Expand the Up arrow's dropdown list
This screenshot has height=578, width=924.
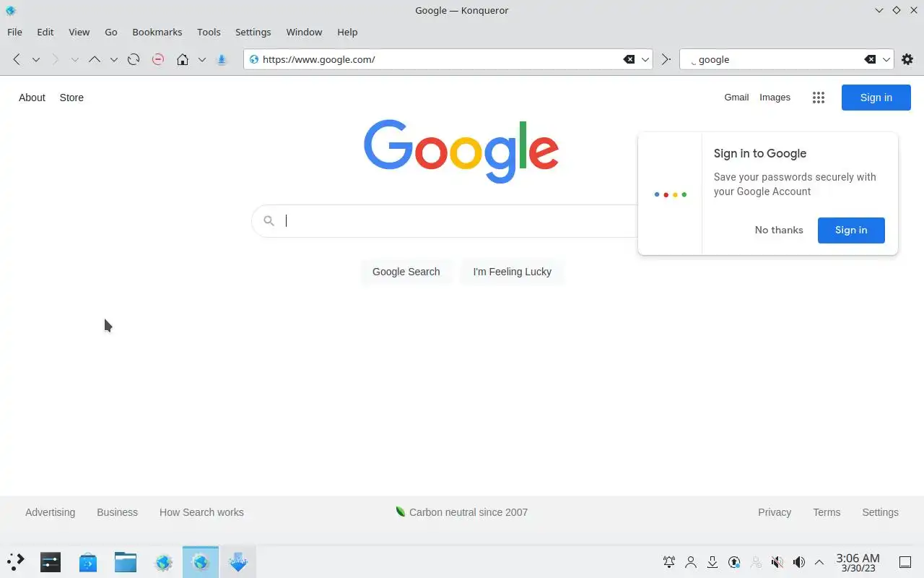(113, 59)
